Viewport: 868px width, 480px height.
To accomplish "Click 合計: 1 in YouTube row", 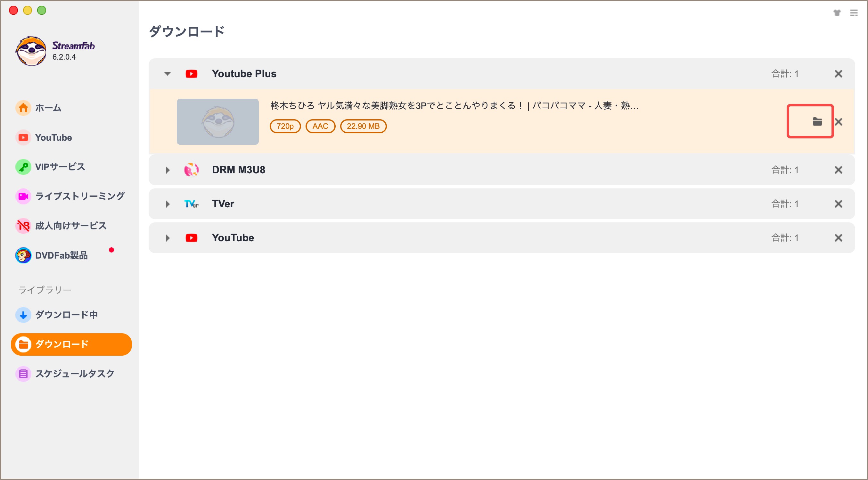I will click(785, 238).
